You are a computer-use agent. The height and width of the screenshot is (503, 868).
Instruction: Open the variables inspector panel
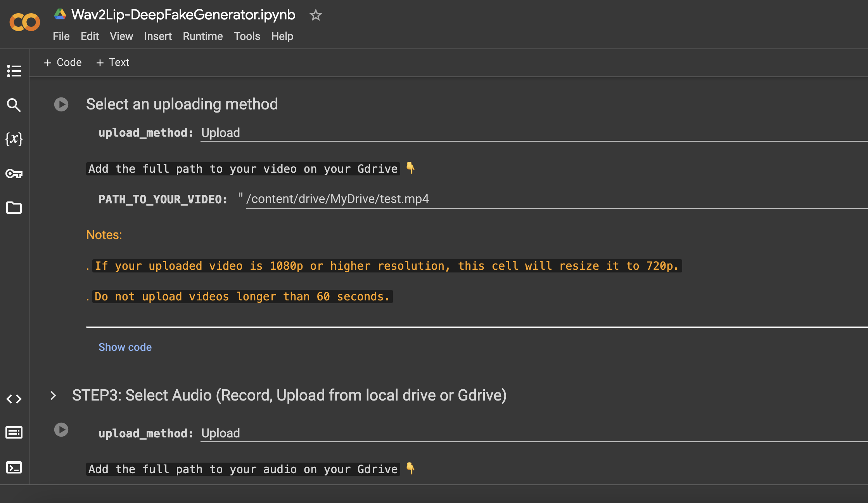coord(14,139)
